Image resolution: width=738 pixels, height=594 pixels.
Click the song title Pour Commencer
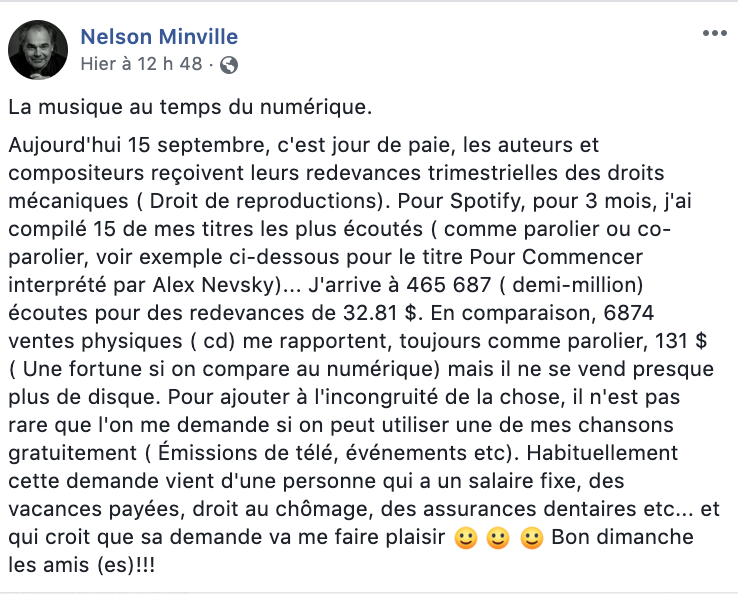556,257
